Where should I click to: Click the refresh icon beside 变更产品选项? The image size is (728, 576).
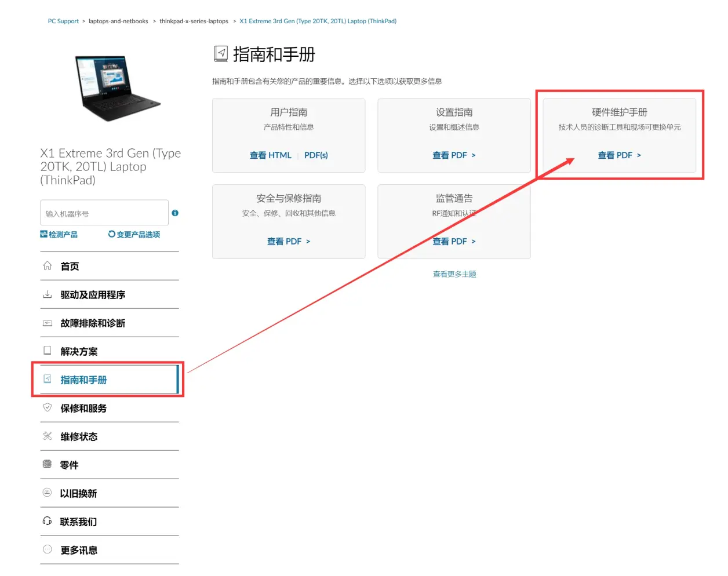pos(112,234)
